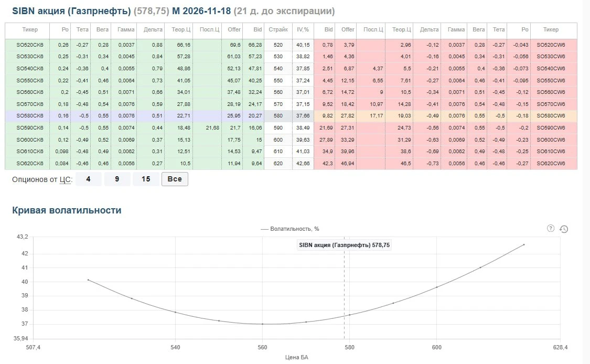Open the chart help question mark icon
Image resolution: width=590 pixels, height=364 pixels.
point(551,229)
